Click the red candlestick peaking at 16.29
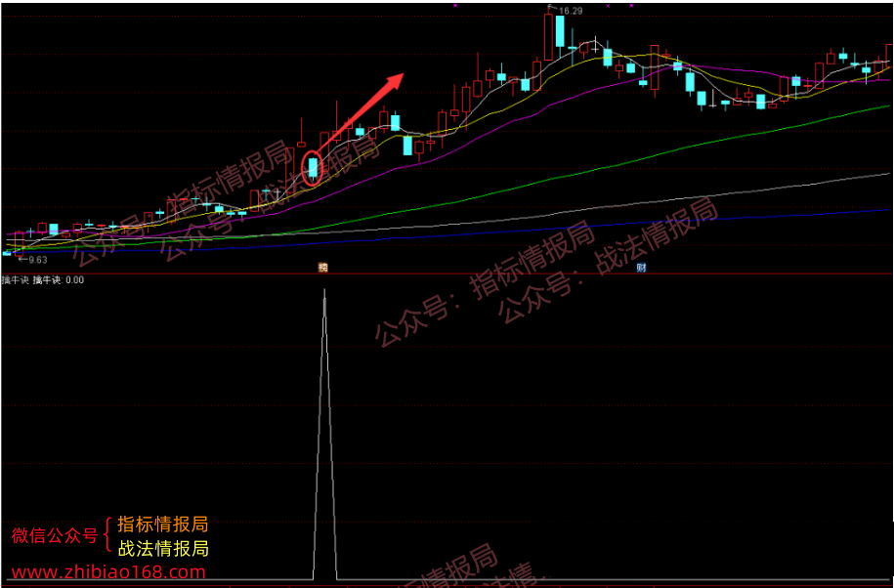894x588 pixels. click(x=548, y=35)
